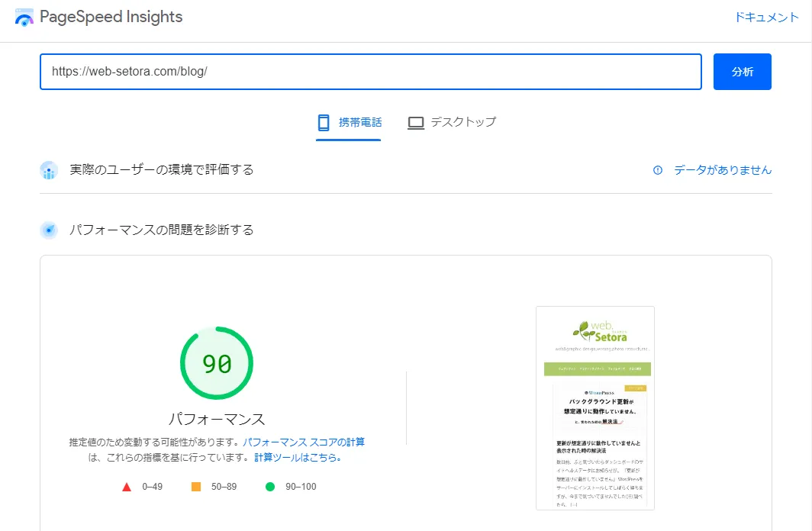Click the データがありません text

722,170
